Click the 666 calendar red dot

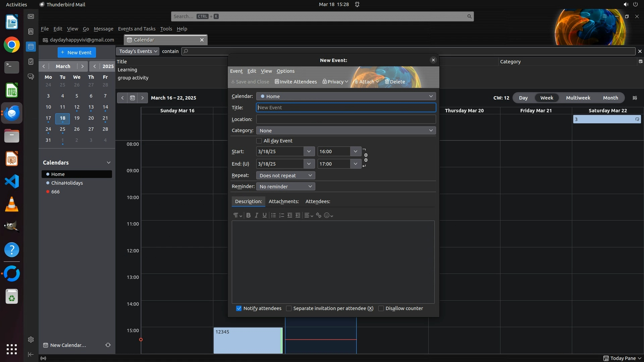[x=48, y=192]
